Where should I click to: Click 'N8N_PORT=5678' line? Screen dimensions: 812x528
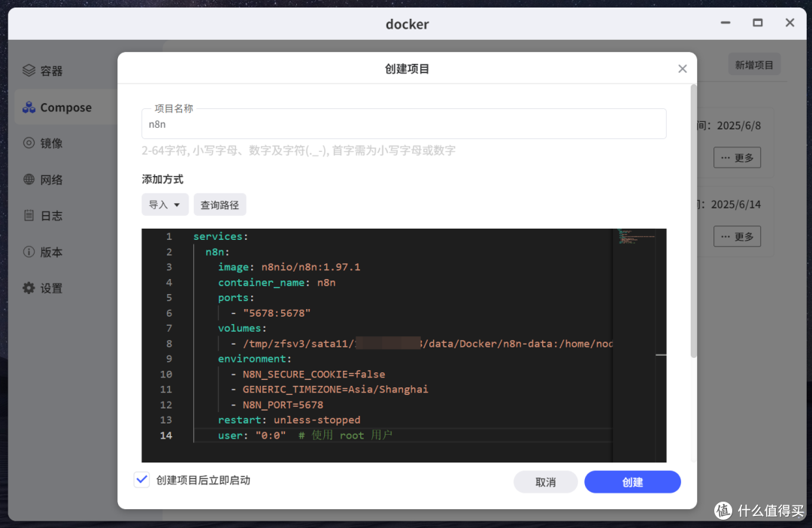[x=283, y=405]
